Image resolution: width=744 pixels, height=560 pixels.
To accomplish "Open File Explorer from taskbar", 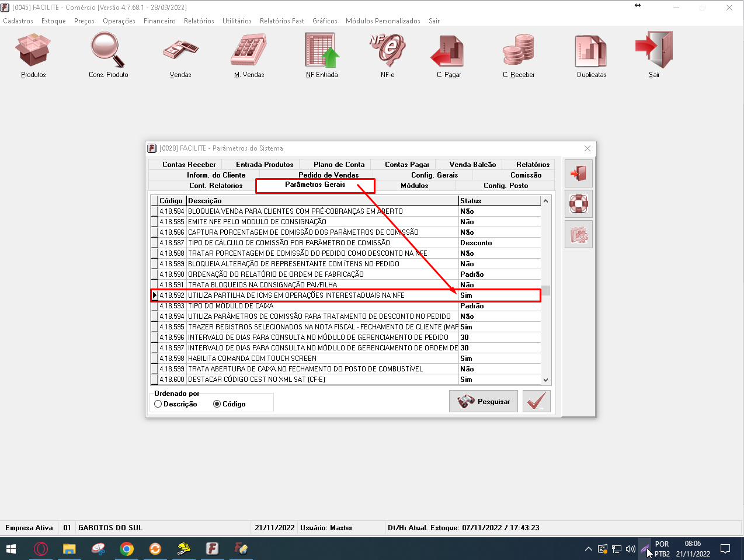I will pos(69,549).
